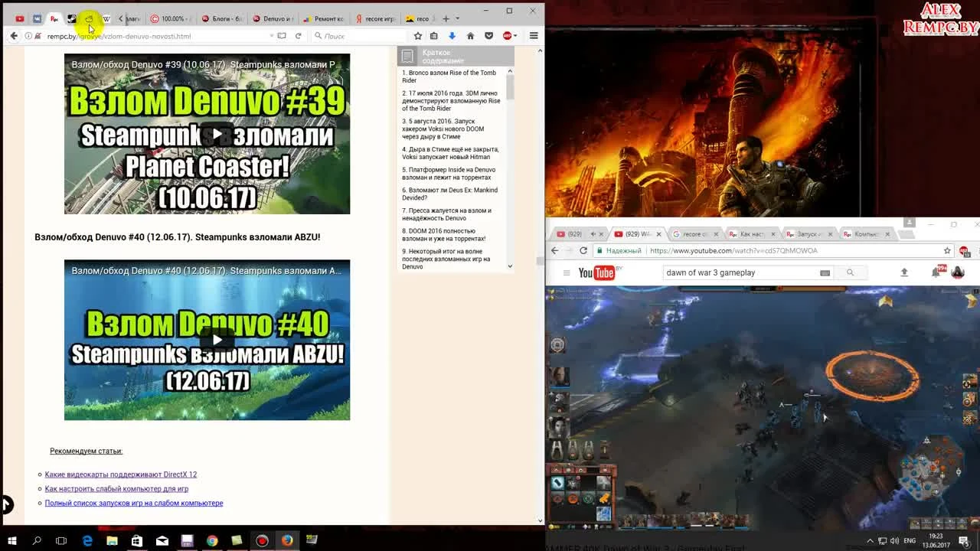Open YouTube notifications bell in Chrome
The width and height of the screenshot is (980, 551).
(x=935, y=272)
